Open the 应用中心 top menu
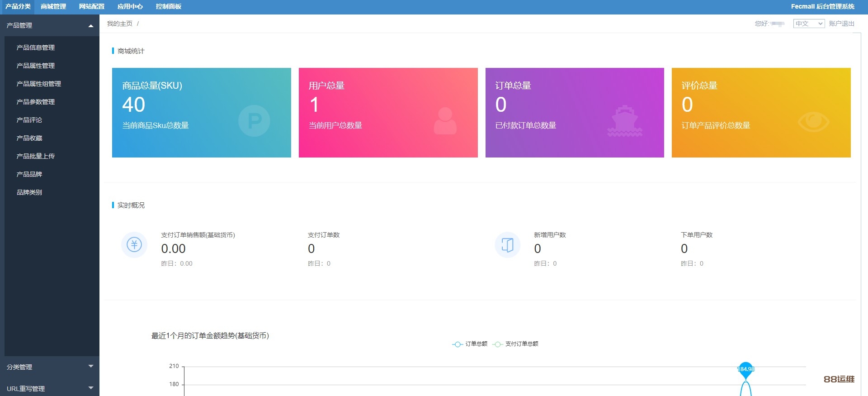The width and height of the screenshot is (868, 396). click(130, 7)
